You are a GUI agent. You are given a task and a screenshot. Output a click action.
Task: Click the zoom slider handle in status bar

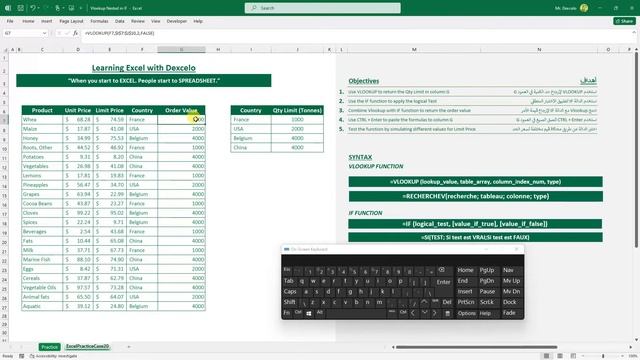(x=604, y=356)
